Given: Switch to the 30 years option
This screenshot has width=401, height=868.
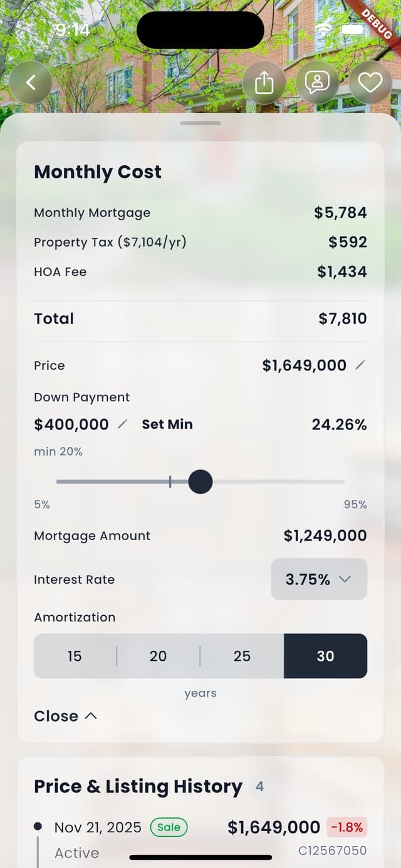Looking at the screenshot, I should (325, 656).
